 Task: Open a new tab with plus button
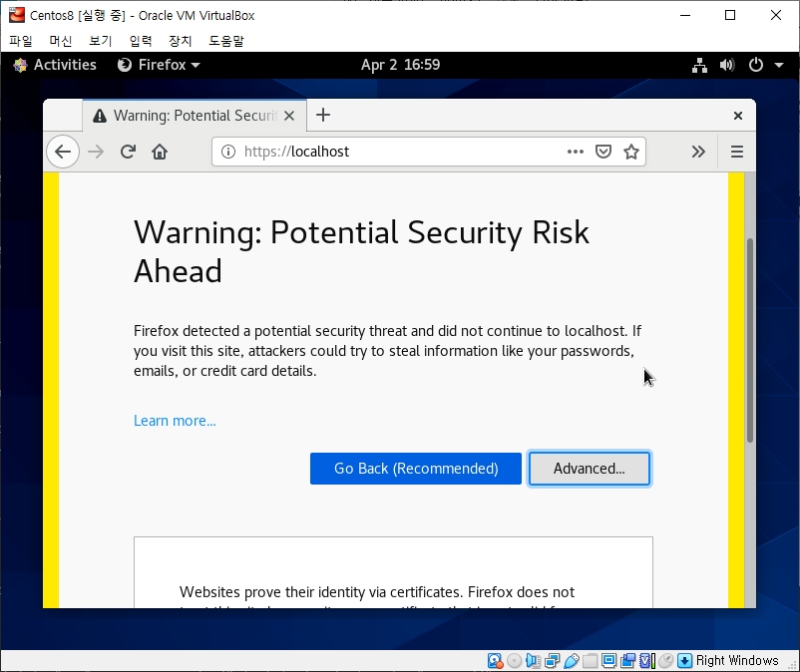click(x=323, y=116)
